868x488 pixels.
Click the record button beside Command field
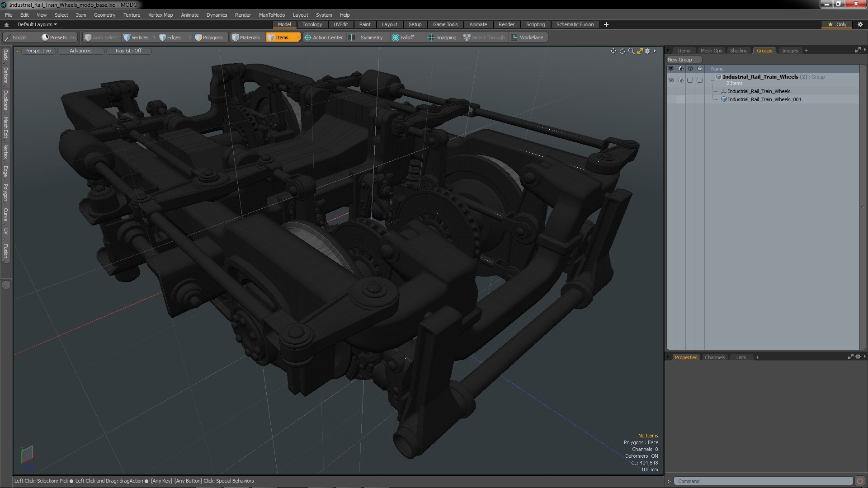[x=860, y=481]
